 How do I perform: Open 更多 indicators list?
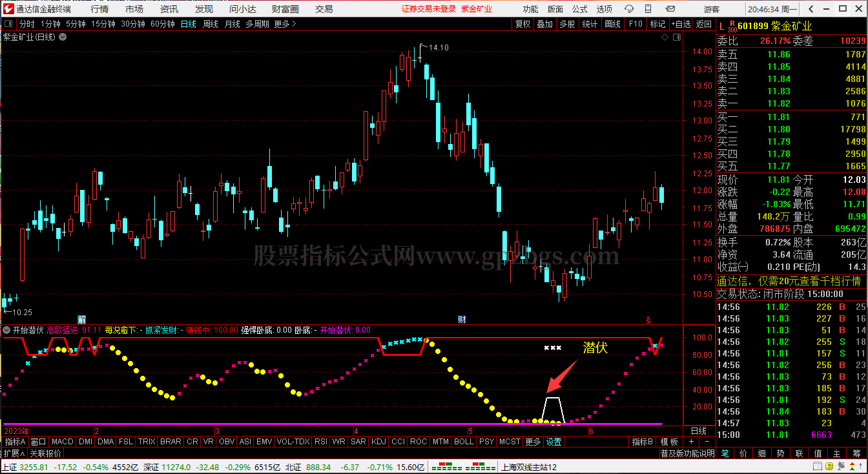coord(533,442)
